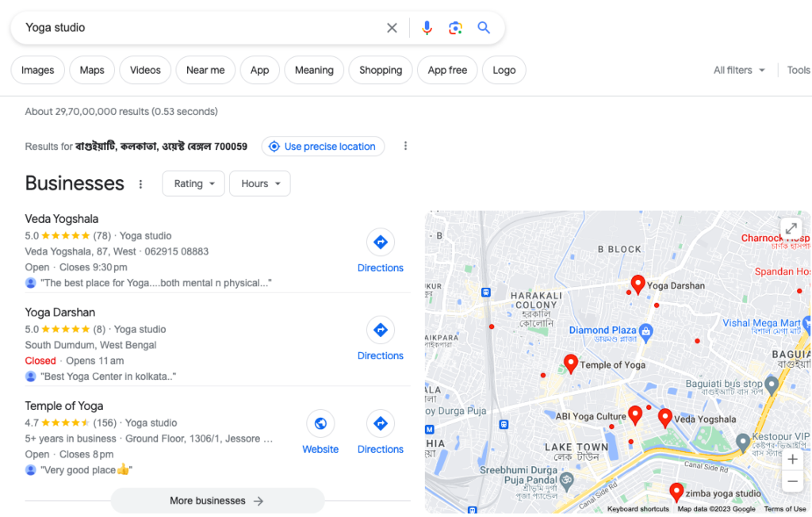This screenshot has width=812, height=517.
Task: Open the Temple of Yoga website
Action: [320, 432]
